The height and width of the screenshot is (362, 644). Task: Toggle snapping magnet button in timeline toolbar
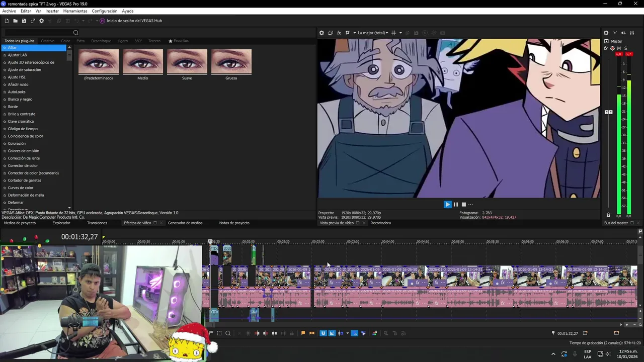(x=323, y=333)
